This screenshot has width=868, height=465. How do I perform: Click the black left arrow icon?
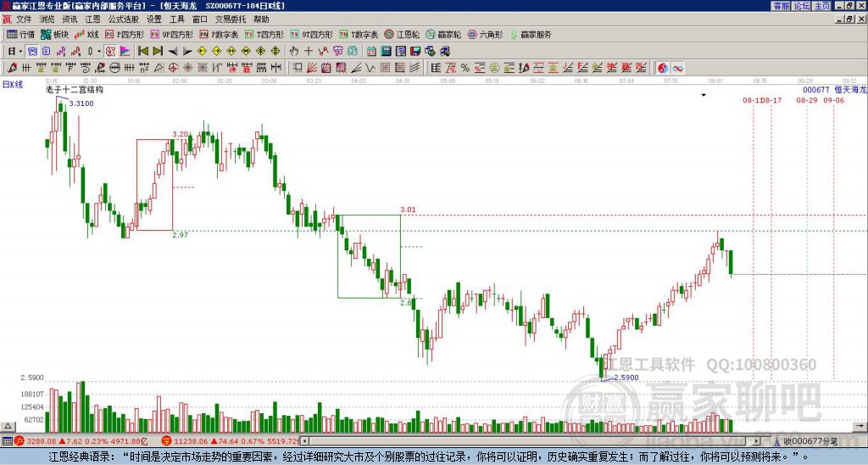[x=173, y=51]
